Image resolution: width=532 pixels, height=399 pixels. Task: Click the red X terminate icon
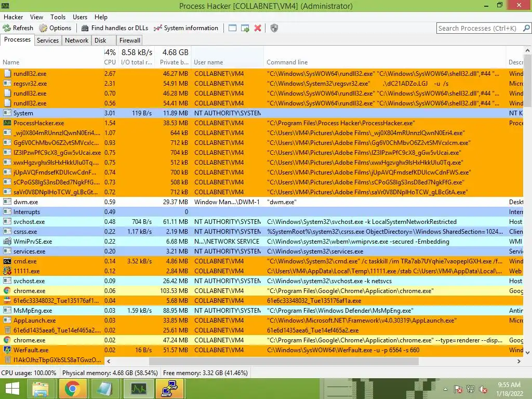pos(258,28)
